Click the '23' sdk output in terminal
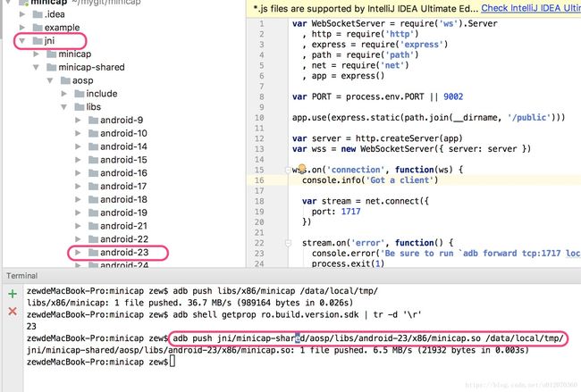The image size is (581, 392). click(31, 327)
